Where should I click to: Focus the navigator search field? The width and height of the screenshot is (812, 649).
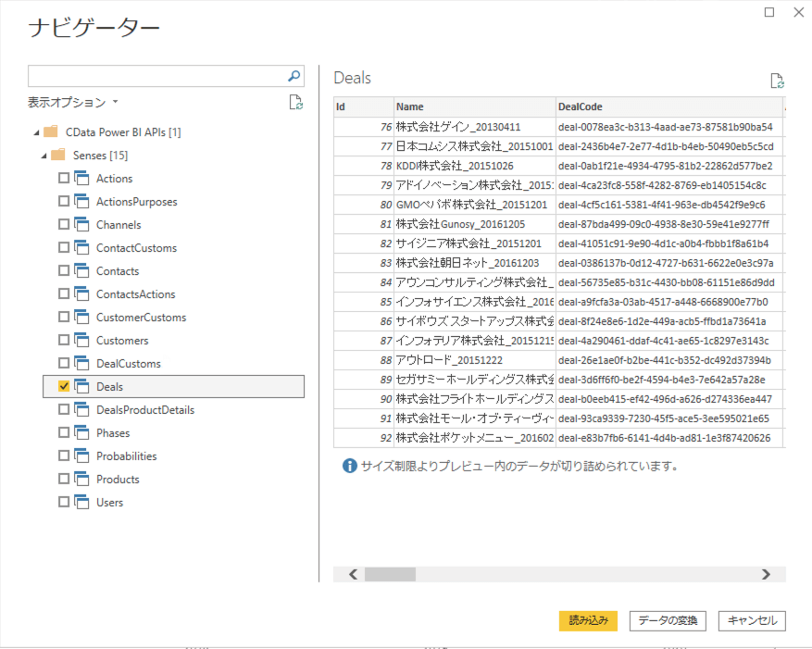pyautogui.click(x=156, y=76)
